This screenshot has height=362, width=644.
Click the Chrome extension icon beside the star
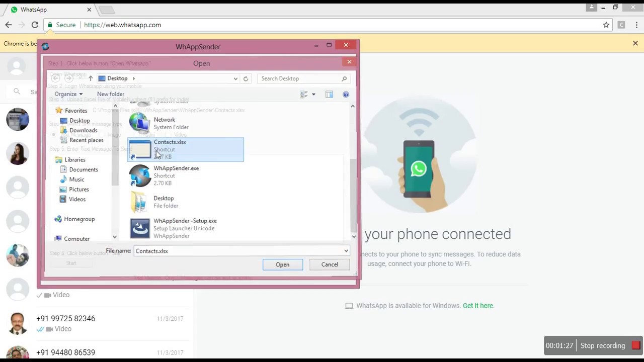621,25
